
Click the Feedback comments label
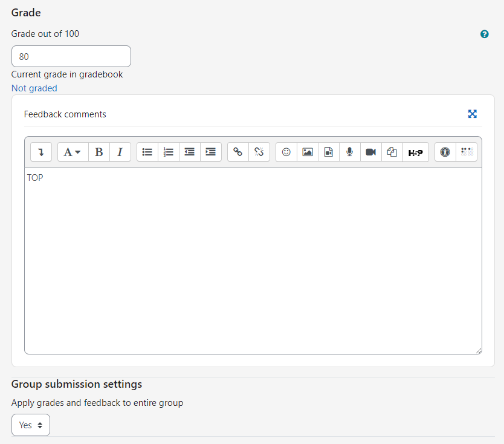[x=65, y=114]
